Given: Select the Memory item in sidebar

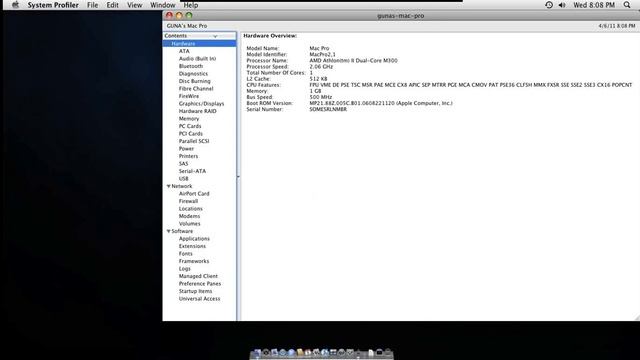Looking at the screenshot, I should (x=189, y=119).
